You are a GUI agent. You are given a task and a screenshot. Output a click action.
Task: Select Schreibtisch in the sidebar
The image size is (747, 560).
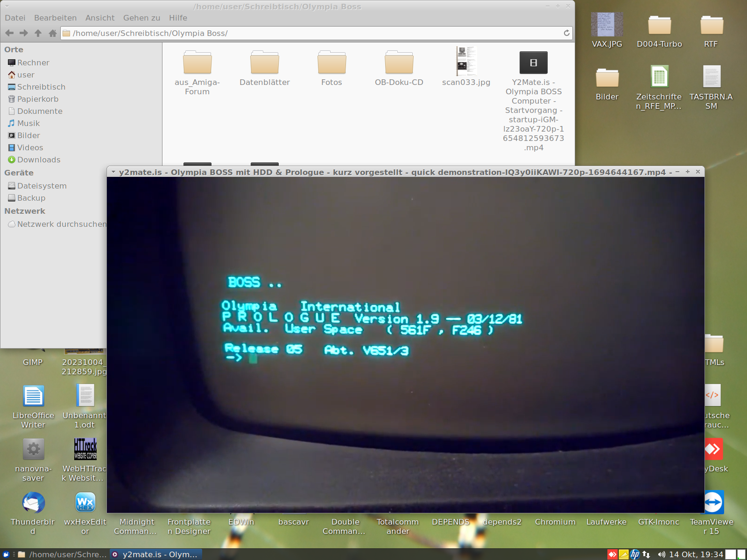[x=36, y=87]
